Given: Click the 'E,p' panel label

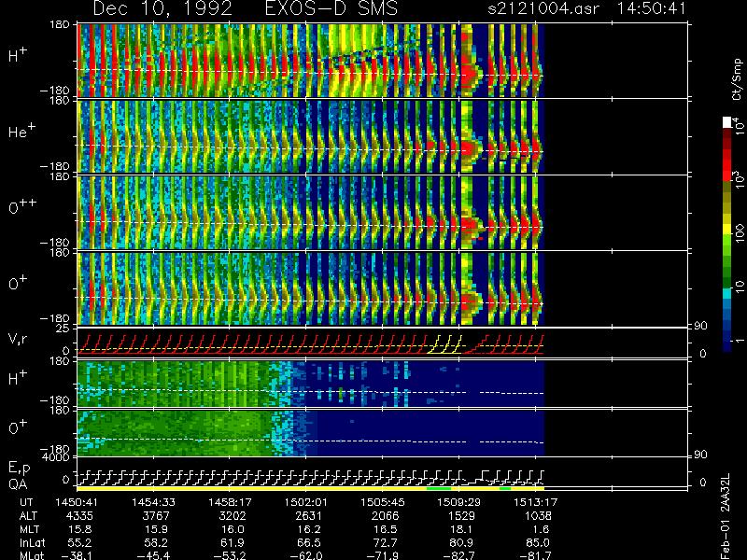Looking at the screenshot, I should point(19,469).
